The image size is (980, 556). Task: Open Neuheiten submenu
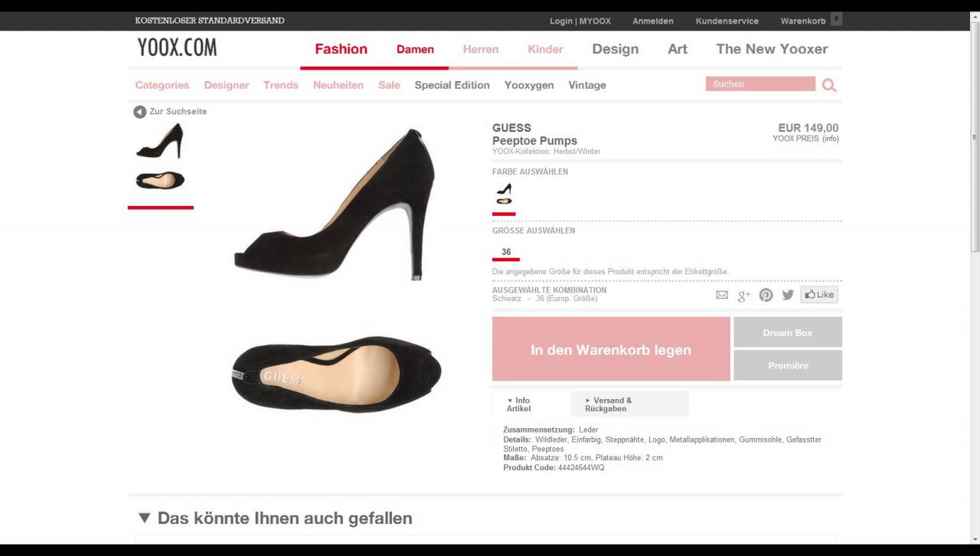pos(338,85)
